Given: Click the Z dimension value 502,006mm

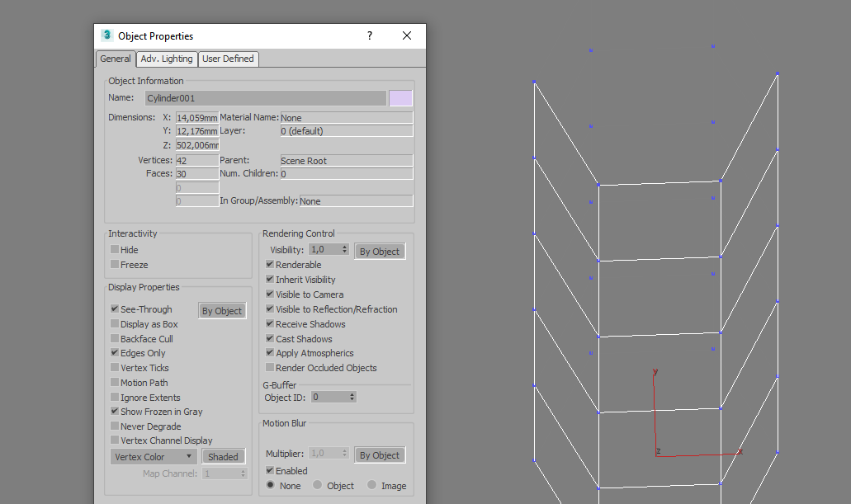Looking at the screenshot, I should tap(197, 145).
